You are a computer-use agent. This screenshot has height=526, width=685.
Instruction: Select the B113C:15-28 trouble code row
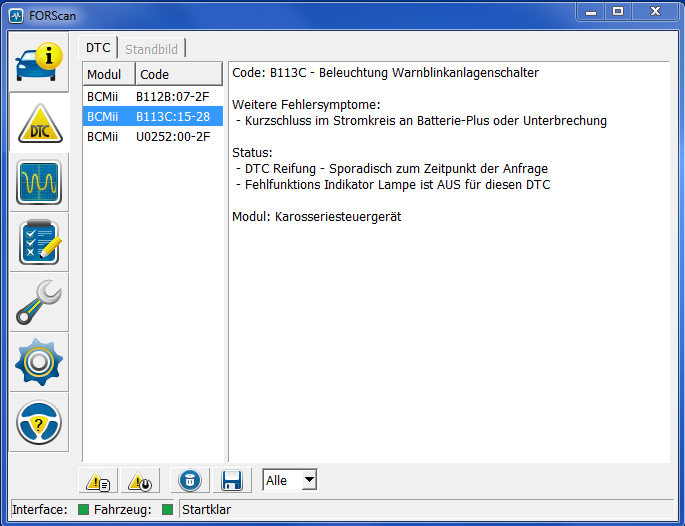(x=152, y=117)
